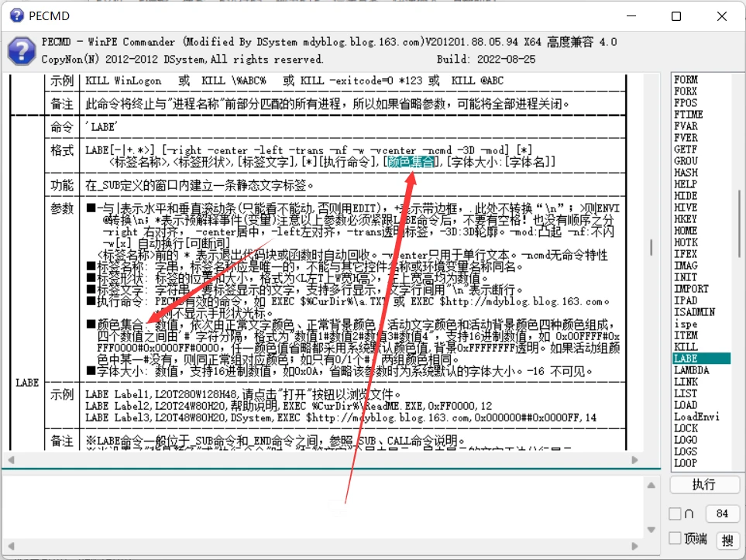Viewport: 746px width, 560px height.
Task: Click inside the empty command input area
Action: pos(324,507)
